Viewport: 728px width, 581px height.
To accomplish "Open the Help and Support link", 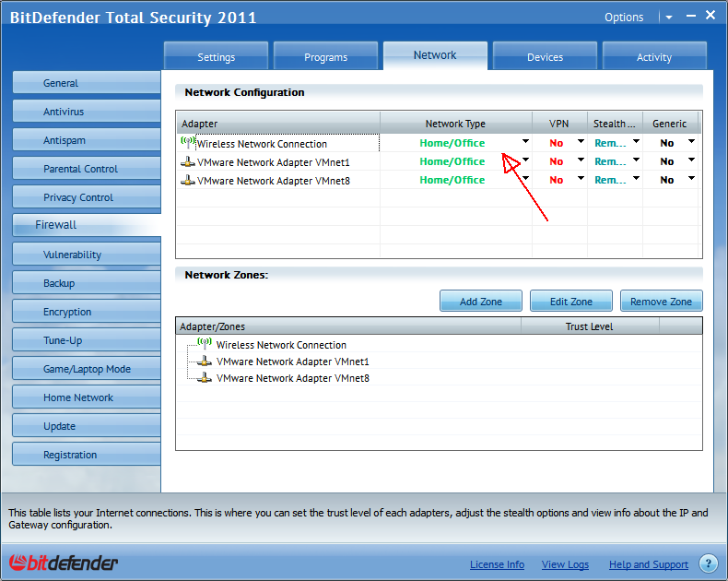I will pyautogui.click(x=649, y=564).
